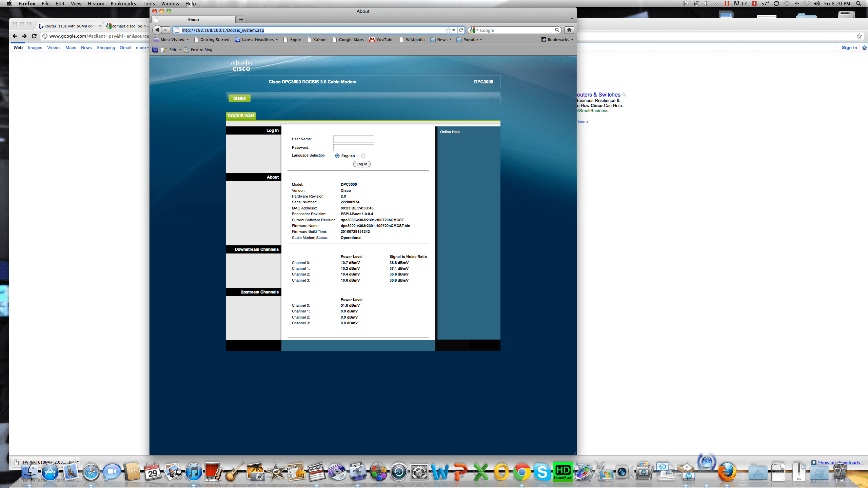Click the Google Maps bookmark
868x488 pixels.
348,40
